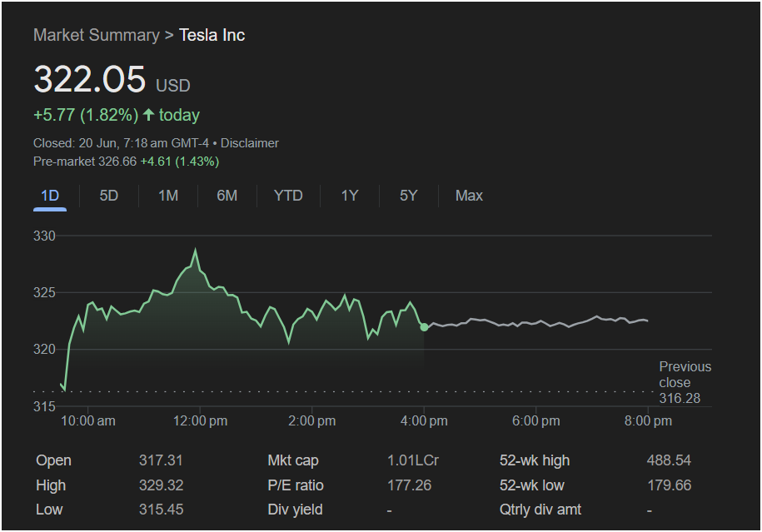Click the P/E ratio value 177.26
The height and width of the screenshot is (532, 762).
coord(410,485)
